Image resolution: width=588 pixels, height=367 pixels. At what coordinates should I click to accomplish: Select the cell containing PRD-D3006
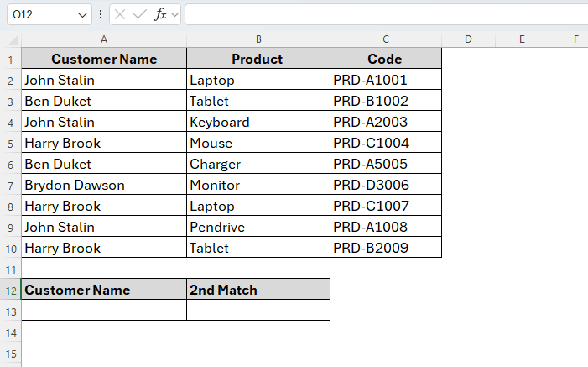click(385, 186)
